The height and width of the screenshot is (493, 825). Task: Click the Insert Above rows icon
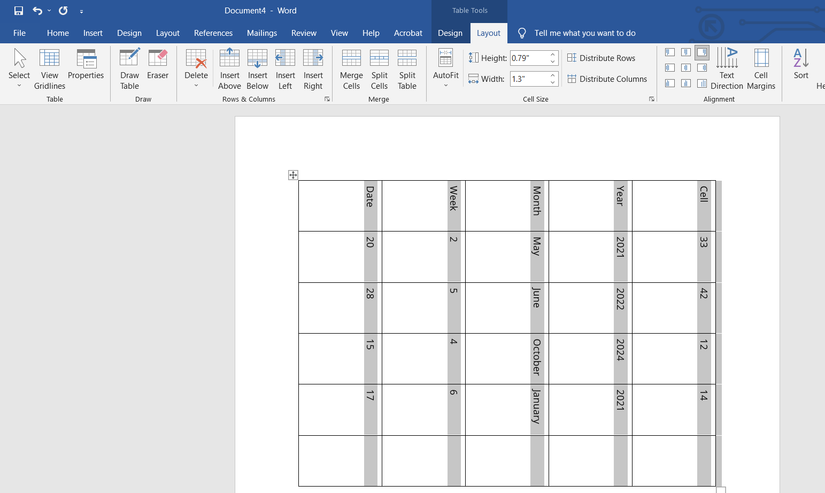point(230,68)
